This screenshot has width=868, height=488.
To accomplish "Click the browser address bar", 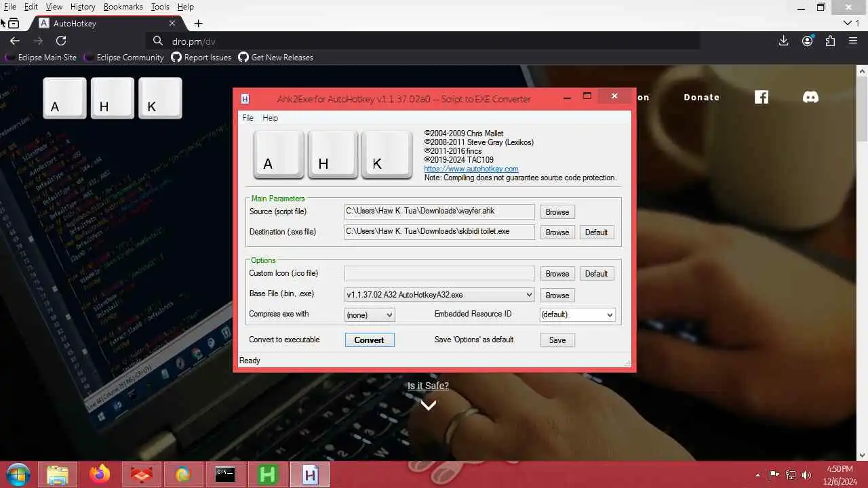I will tap(423, 41).
